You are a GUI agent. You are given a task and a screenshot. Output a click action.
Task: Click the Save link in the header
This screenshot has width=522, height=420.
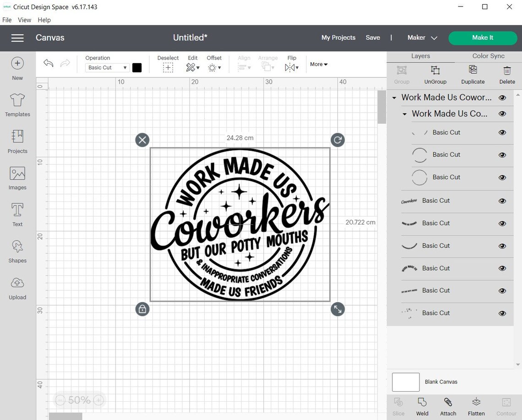[x=373, y=38]
